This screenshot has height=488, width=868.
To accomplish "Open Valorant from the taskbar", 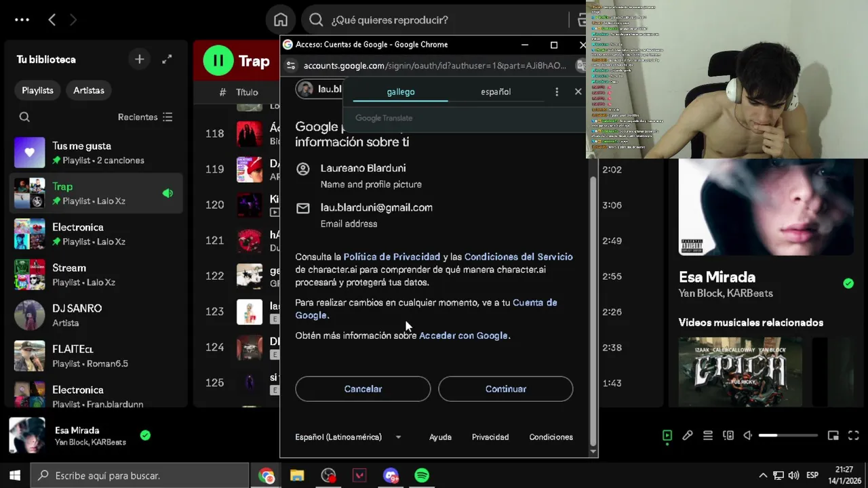I will coord(359,476).
